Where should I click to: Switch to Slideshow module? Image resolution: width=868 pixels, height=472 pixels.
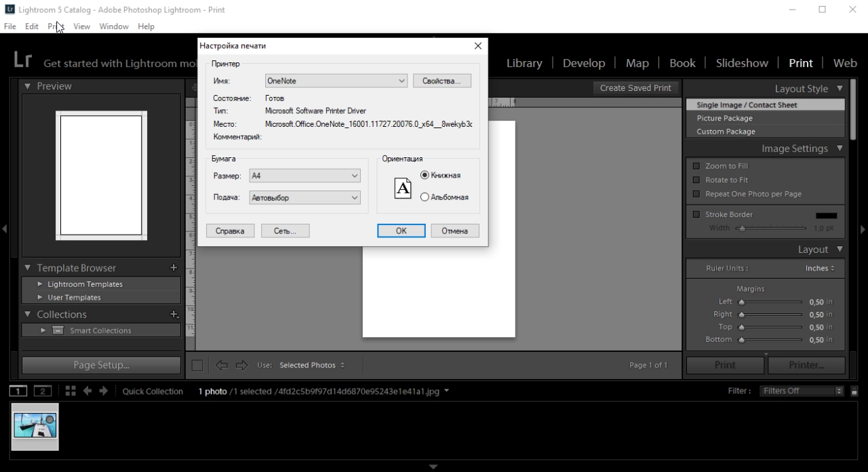coord(742,63)
